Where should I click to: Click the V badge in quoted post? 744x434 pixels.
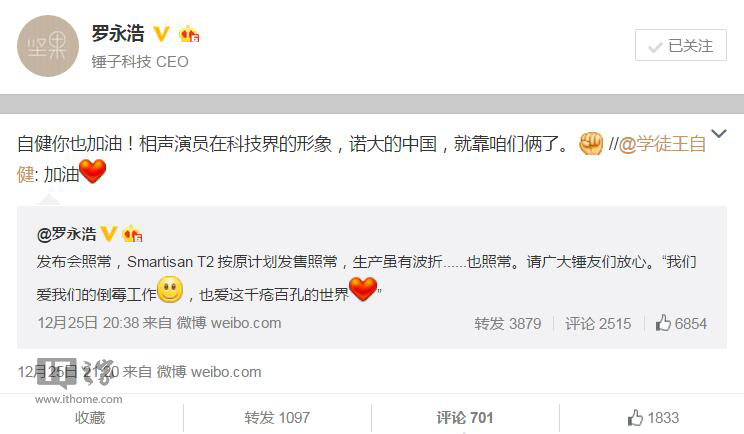tap(109, 233)
